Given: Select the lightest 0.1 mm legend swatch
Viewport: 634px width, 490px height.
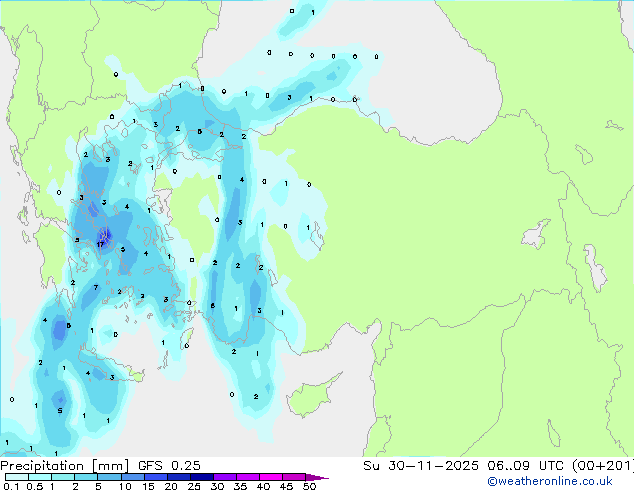Looking at the screenshot, I should point(17,477).
